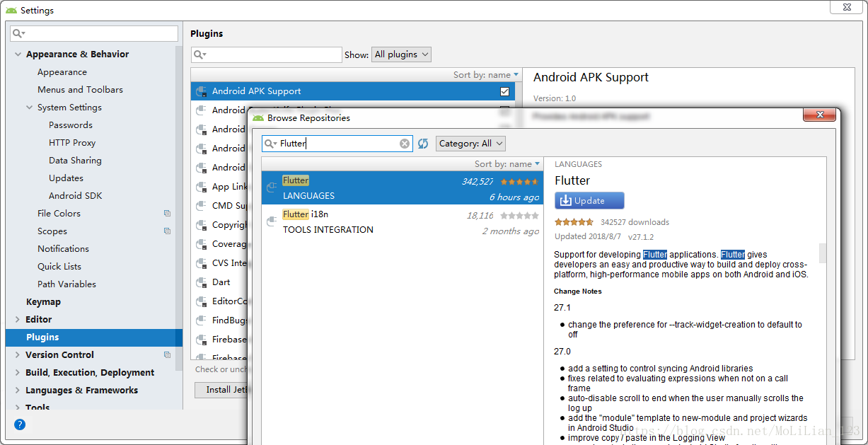Viewport: 868px width, 445px height.
Task: Open Sort by name in Browse Repositories
Action: [507, 164]
